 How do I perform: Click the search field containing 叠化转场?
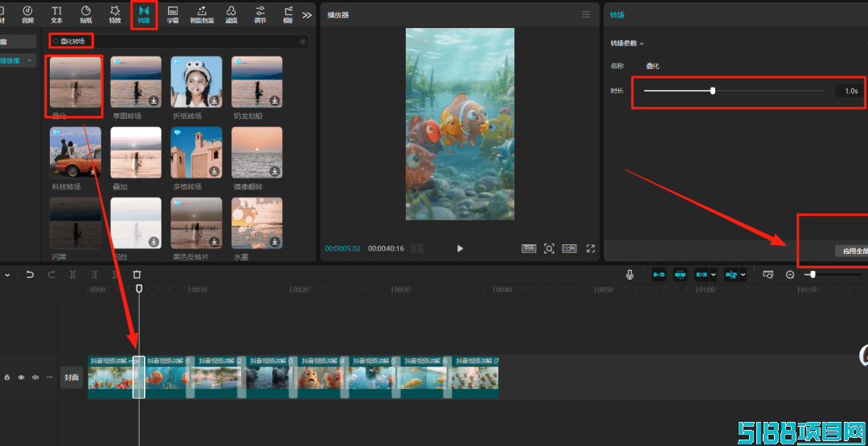[178, 41]
